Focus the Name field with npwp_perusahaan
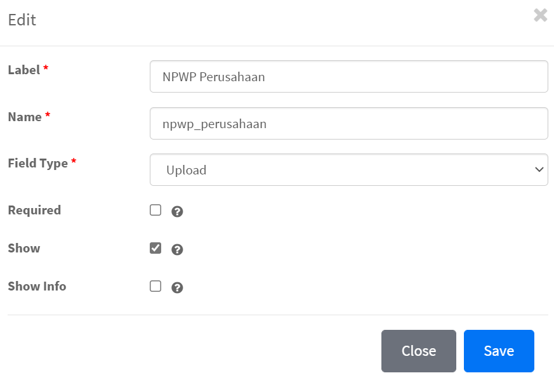 click(x=348, y=124)
